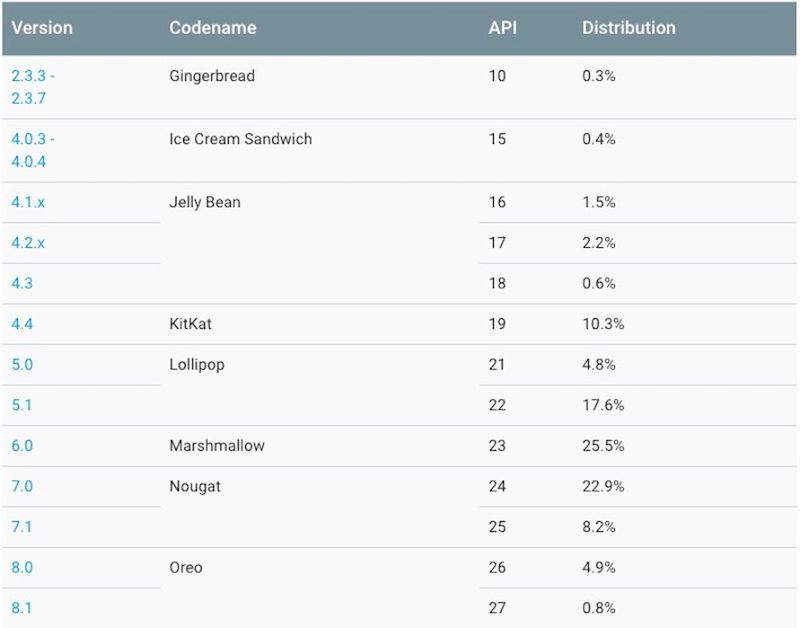Image resolution: width=800 pixels, height=628 pixels.
Task: Click the 4.1.x version link
Action: [x=28, y=202]
